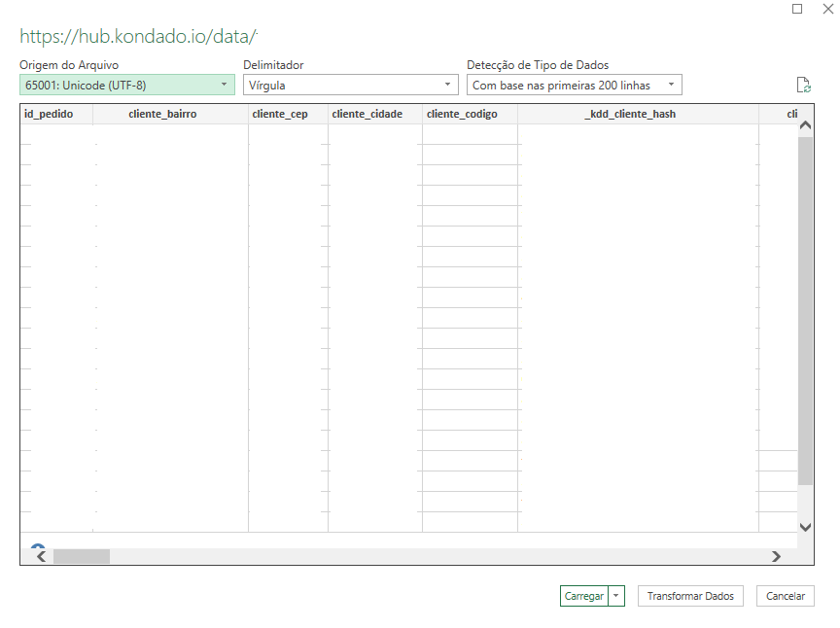Refresh the file preview data
Viewport: 840px width, 628px height.
(803, 85)
